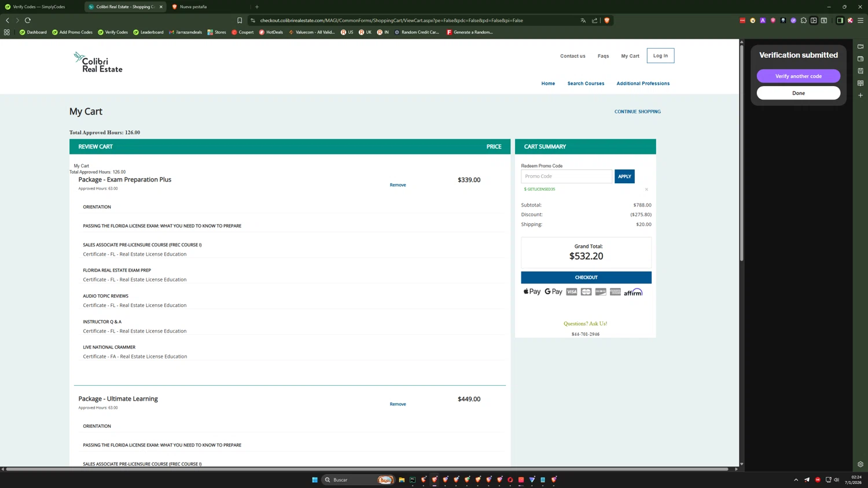Bookmark this page using the bookmark icon
868x488 pixels.
tap(240, 20)
